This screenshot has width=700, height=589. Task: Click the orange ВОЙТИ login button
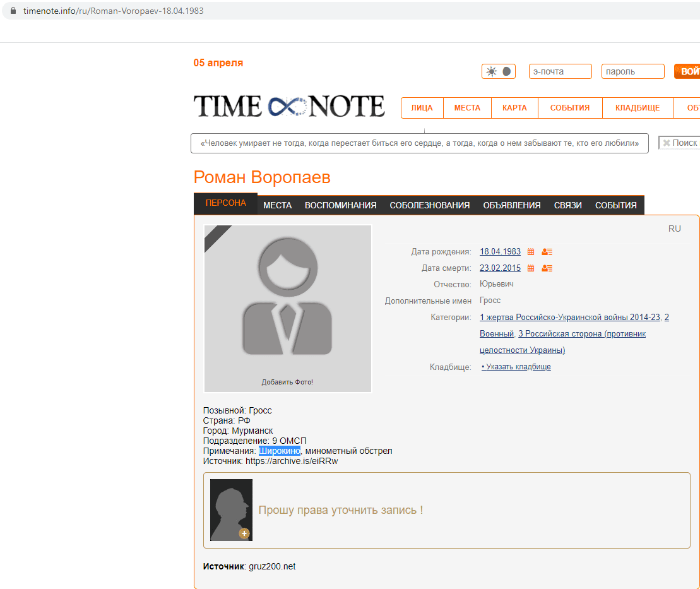click(687, 71)
